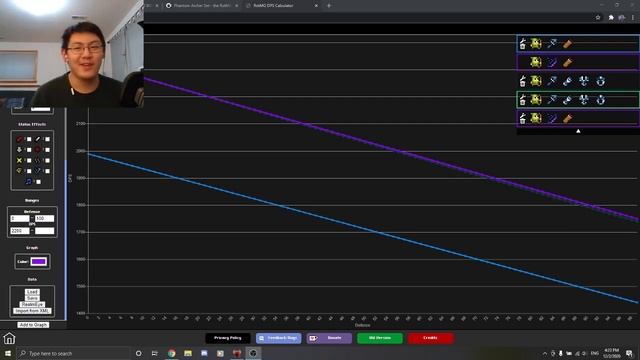Tick the checkbox beside the yellow shield status icon
Image resolution: width=640 pixels, height=360 pixels.
point(29,171)
